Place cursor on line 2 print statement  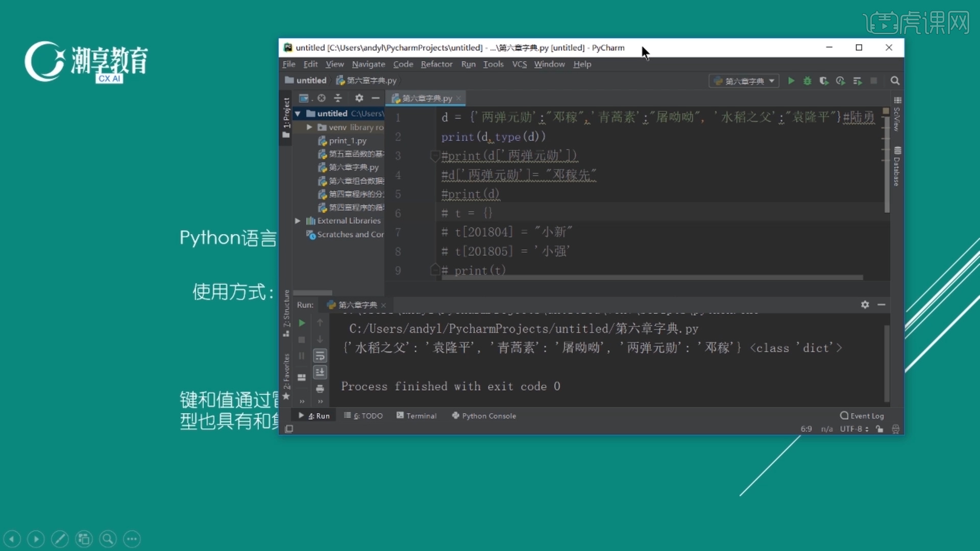pos(493,137)
